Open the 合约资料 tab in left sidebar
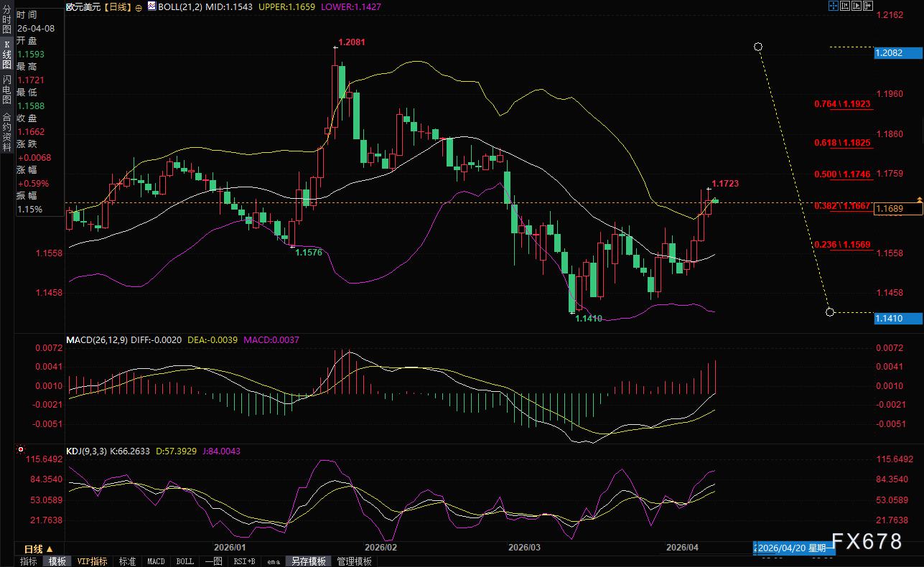The image size is (924, 567). (6, 127)
